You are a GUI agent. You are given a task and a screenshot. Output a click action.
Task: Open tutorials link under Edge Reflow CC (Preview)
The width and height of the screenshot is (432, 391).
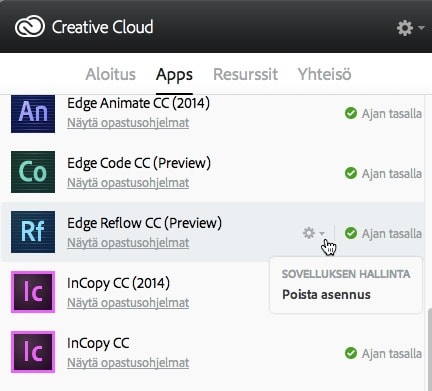pos(128,243)
